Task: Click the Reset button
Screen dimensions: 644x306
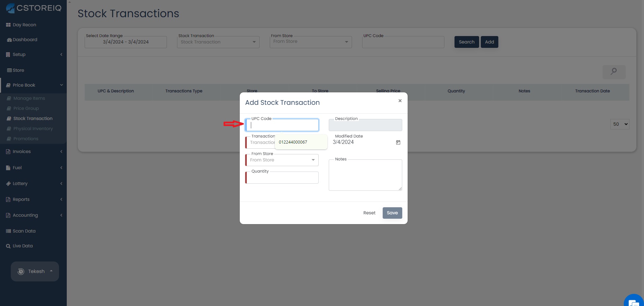Action: (x=369, y=213)
